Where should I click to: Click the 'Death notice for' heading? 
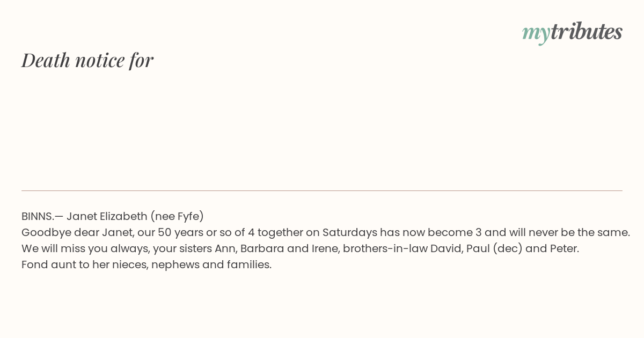pyautogui.click(x=87, y=60)
